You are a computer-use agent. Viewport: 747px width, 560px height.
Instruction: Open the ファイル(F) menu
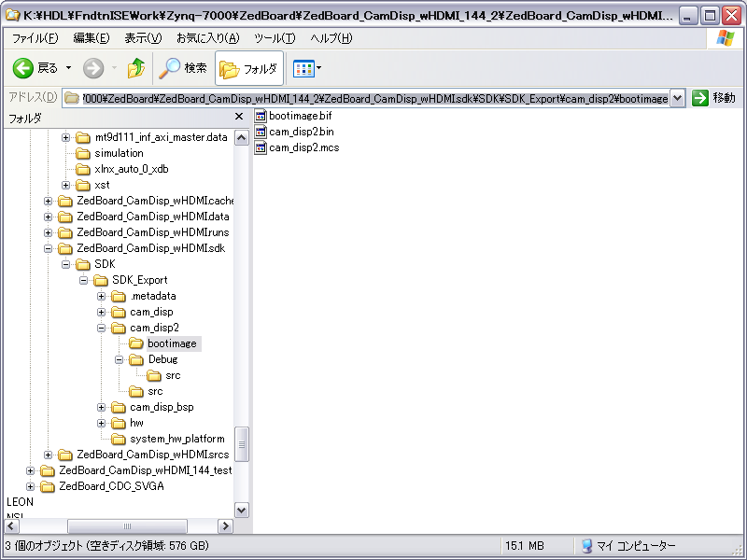pyautogui.click(x=35, y=38)
